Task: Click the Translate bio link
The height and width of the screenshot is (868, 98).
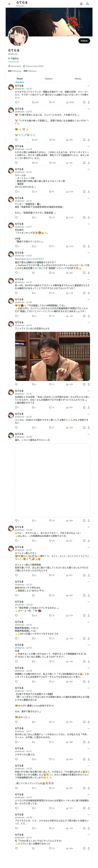Action: 14,62
